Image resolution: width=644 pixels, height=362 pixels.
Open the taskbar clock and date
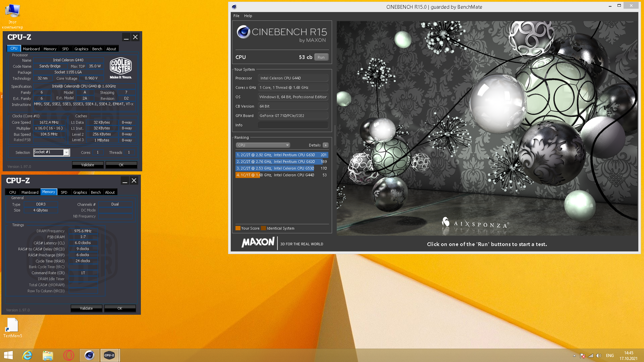point(629,356)
